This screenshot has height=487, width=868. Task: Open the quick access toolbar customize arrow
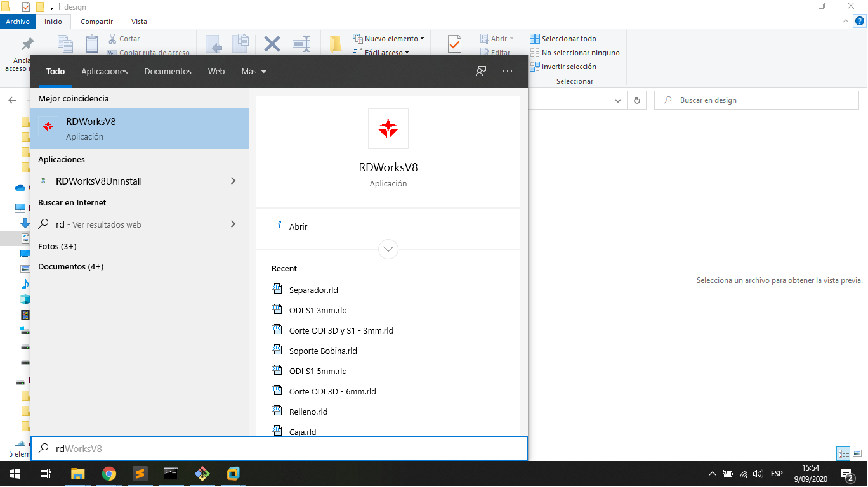(52, 7)
